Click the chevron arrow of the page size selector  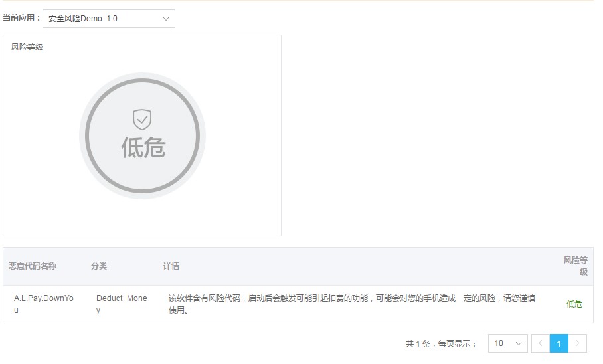point(519,343)
